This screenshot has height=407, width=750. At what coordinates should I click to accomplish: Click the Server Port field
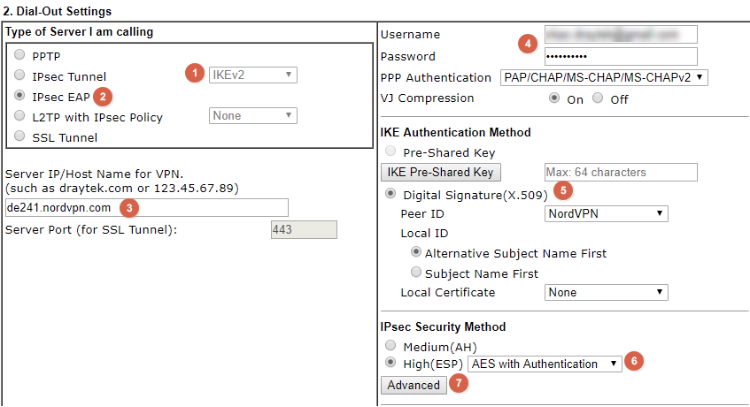303,230
